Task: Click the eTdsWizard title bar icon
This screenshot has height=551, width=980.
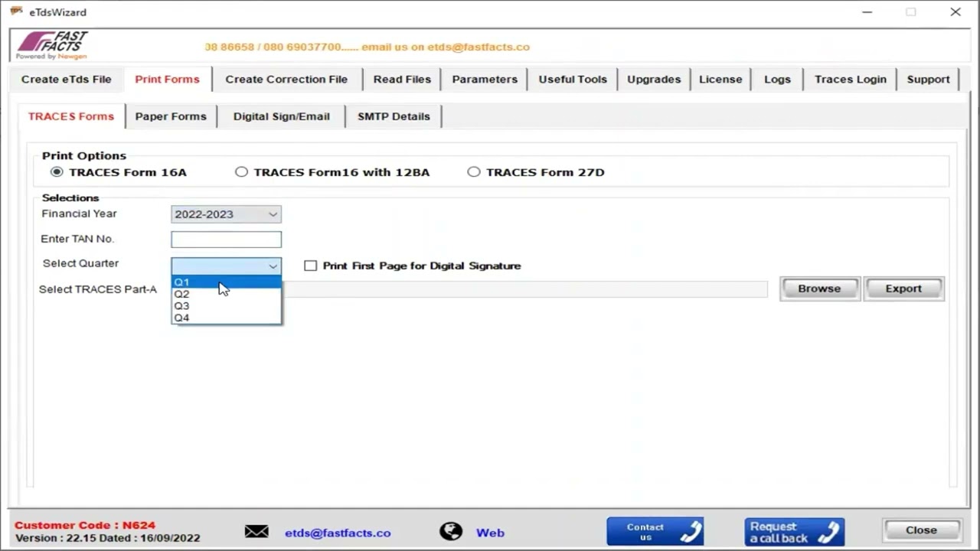Action: 16,11
